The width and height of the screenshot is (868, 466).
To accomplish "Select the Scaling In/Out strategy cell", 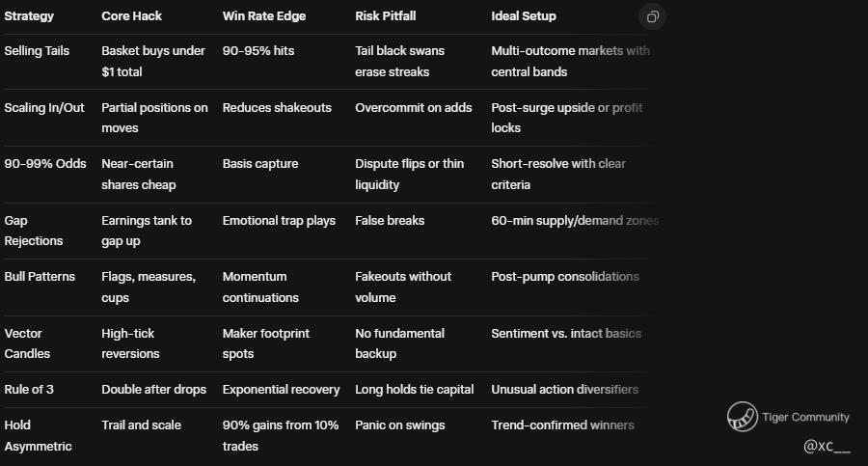I will point(42,108).
